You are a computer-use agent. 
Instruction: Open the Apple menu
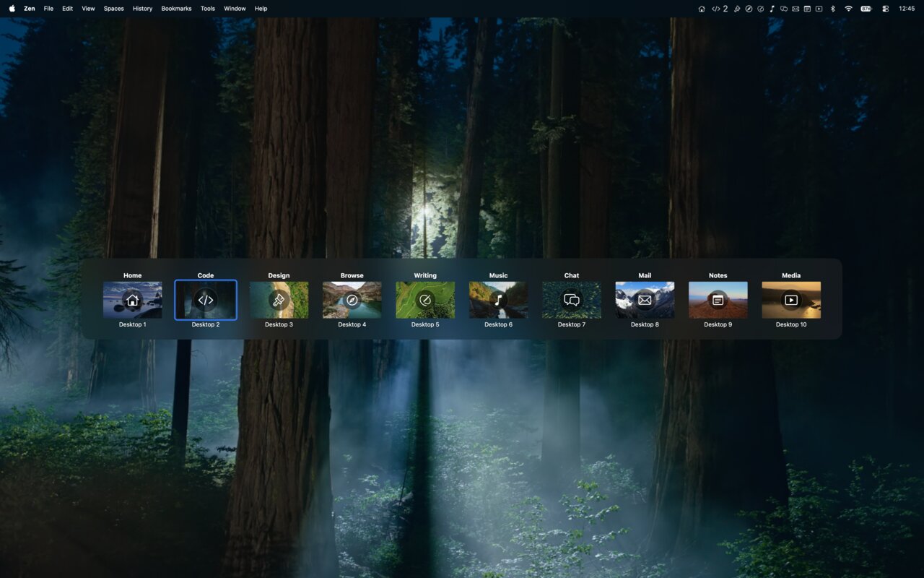pyautogui.click(x=12, y=9)
